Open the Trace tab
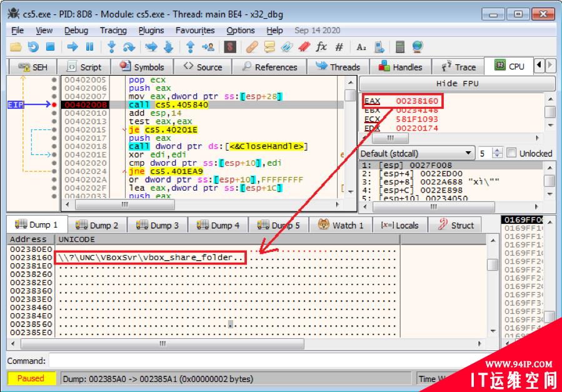This screenshot has height=392, width=562. pyautogui.click(x=458, y=67)
